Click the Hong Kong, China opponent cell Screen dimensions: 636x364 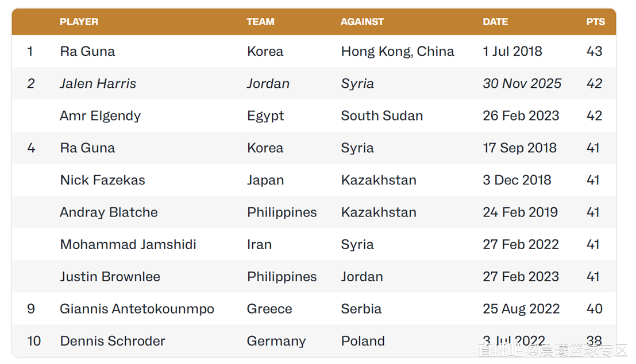point(398,52)
